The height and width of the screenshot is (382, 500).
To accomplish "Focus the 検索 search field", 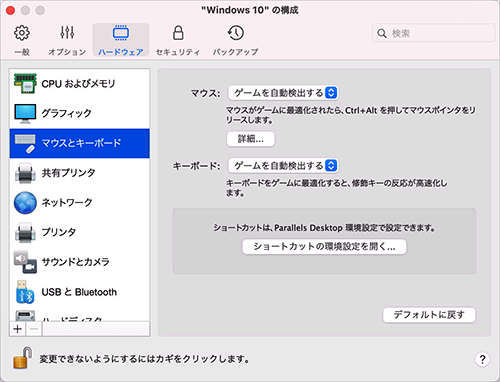I will point(433,33).
